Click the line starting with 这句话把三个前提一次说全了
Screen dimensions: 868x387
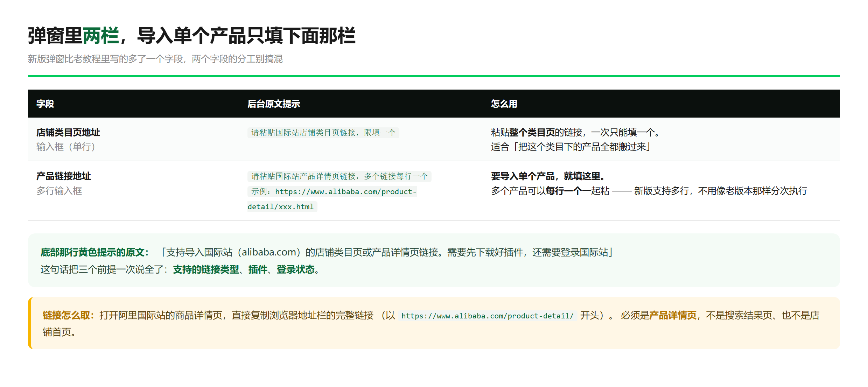(x=180, y=269)
